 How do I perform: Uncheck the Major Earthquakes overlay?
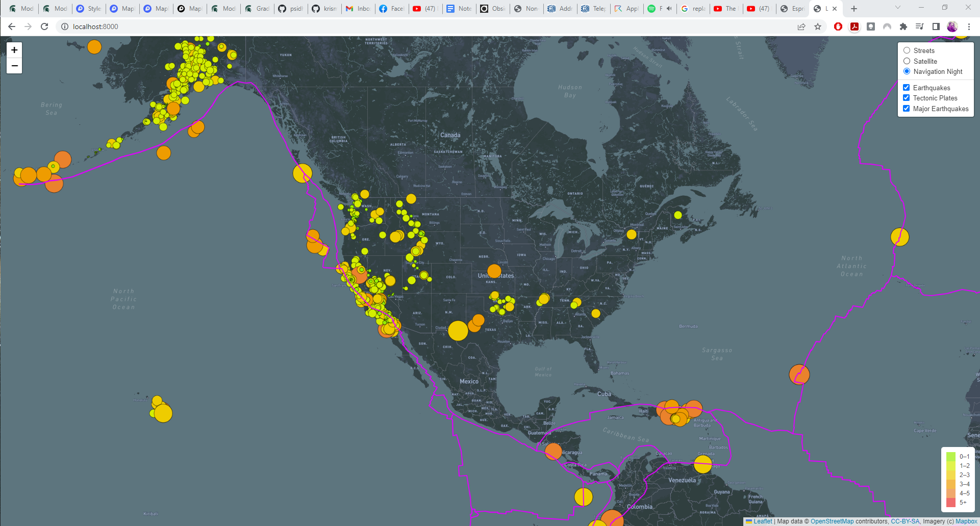point(907,109)
